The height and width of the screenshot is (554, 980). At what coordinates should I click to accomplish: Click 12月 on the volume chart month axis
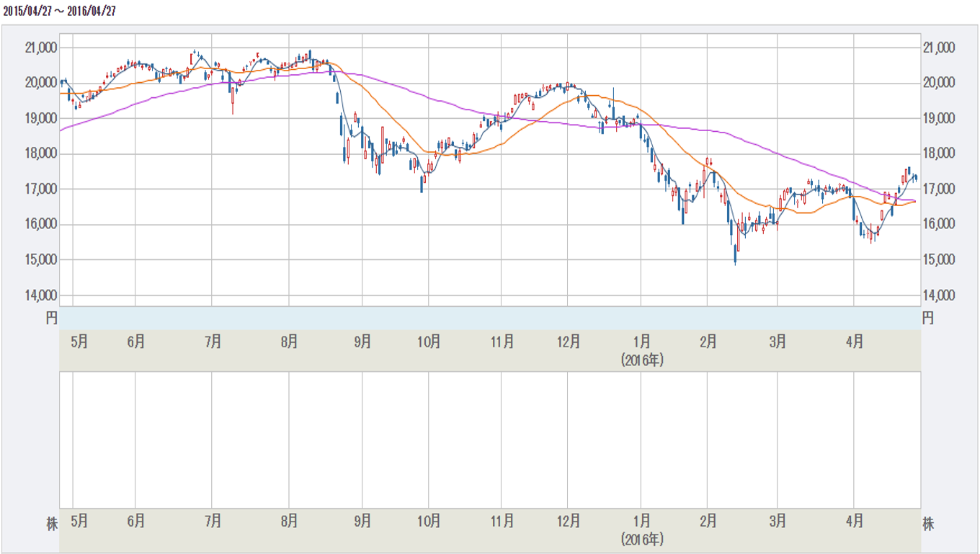click(568, 519)
